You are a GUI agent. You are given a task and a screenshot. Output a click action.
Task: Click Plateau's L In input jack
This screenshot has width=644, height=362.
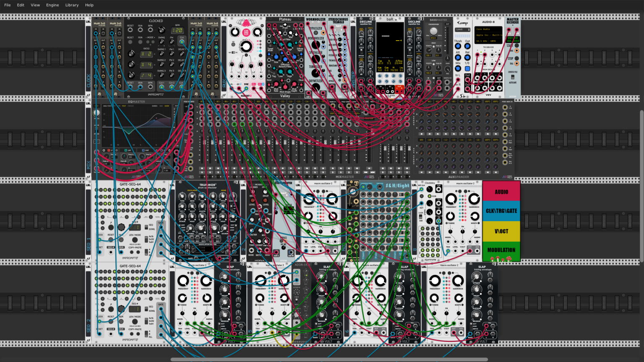[x=269, y=25]
